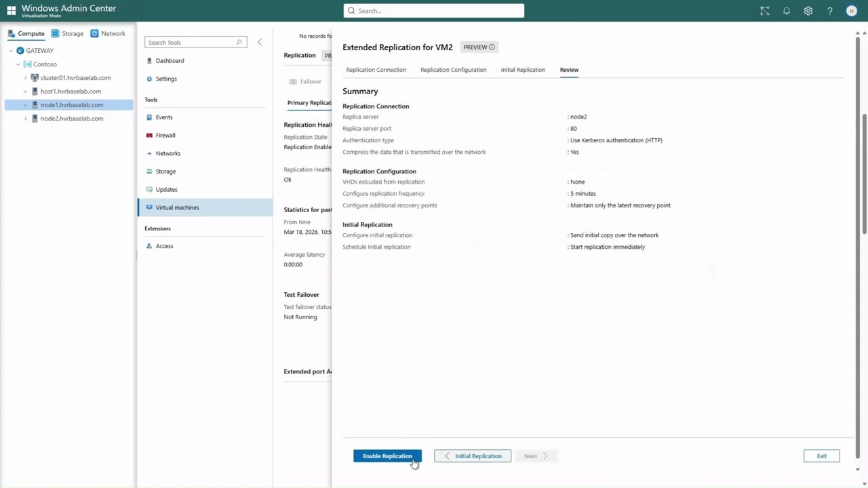
Task: Select node1.hvrbaselab.com in the tree
Action: [x=69, y=105]
